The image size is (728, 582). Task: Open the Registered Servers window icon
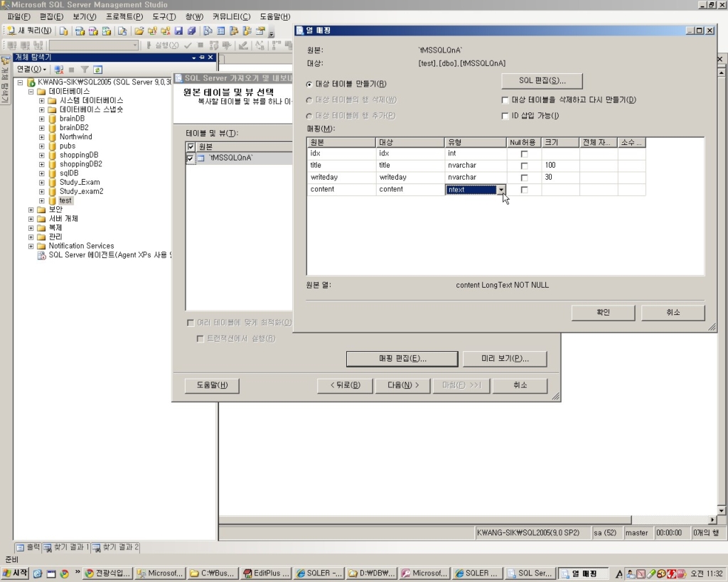click(x=208, y=31)
